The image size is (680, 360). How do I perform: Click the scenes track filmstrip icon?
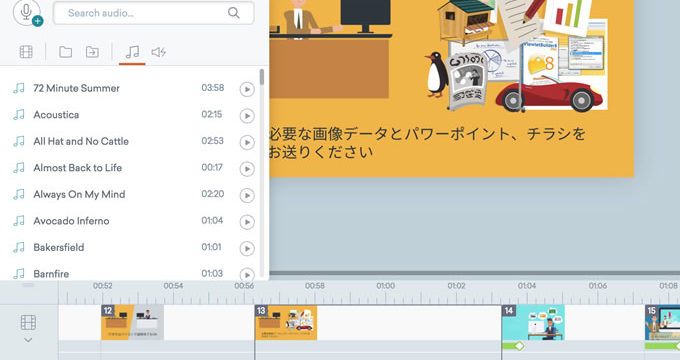click(x=28, y=322)
